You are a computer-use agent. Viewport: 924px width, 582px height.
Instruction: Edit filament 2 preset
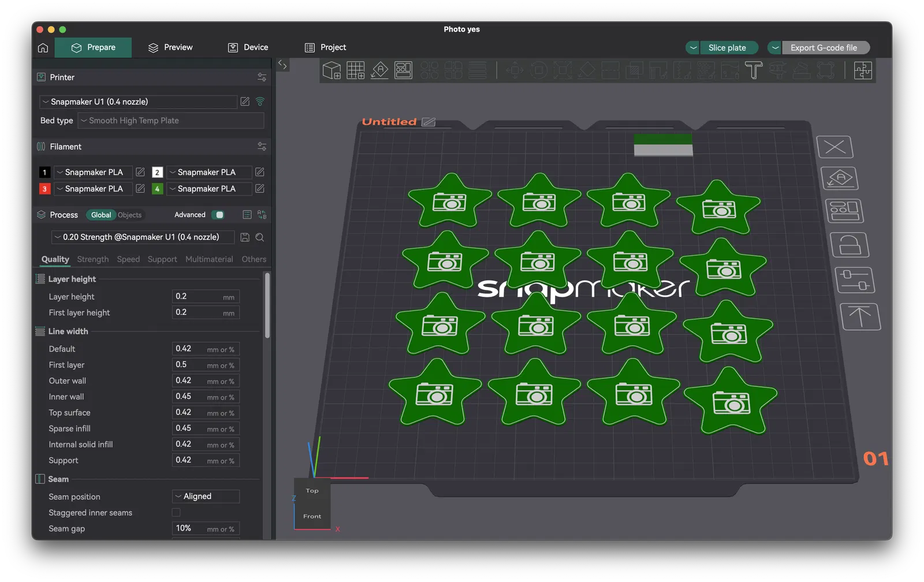tap(260, 172)
